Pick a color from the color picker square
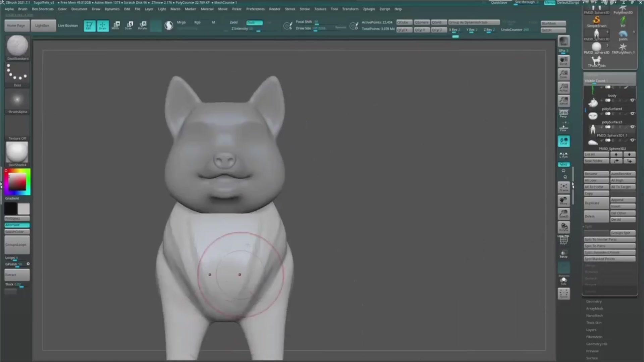This screenshot has width=644, height=362. click(17, 182)
